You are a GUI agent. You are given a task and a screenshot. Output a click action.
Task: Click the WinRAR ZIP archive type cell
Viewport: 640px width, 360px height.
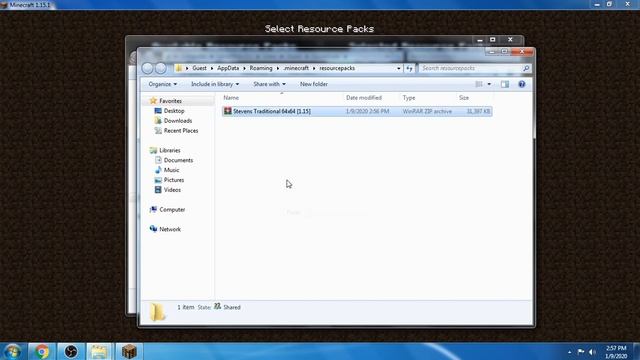point(427,111)
